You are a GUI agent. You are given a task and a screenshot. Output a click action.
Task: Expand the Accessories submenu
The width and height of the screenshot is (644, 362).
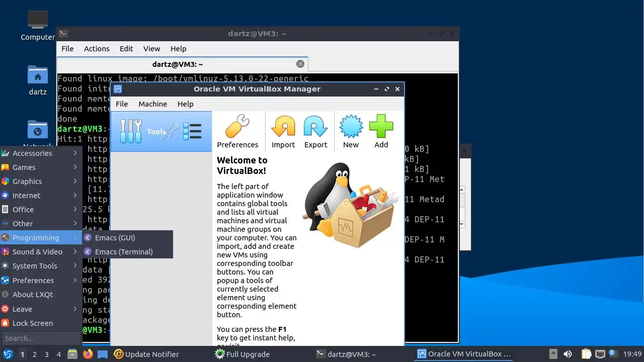[41, 153]
